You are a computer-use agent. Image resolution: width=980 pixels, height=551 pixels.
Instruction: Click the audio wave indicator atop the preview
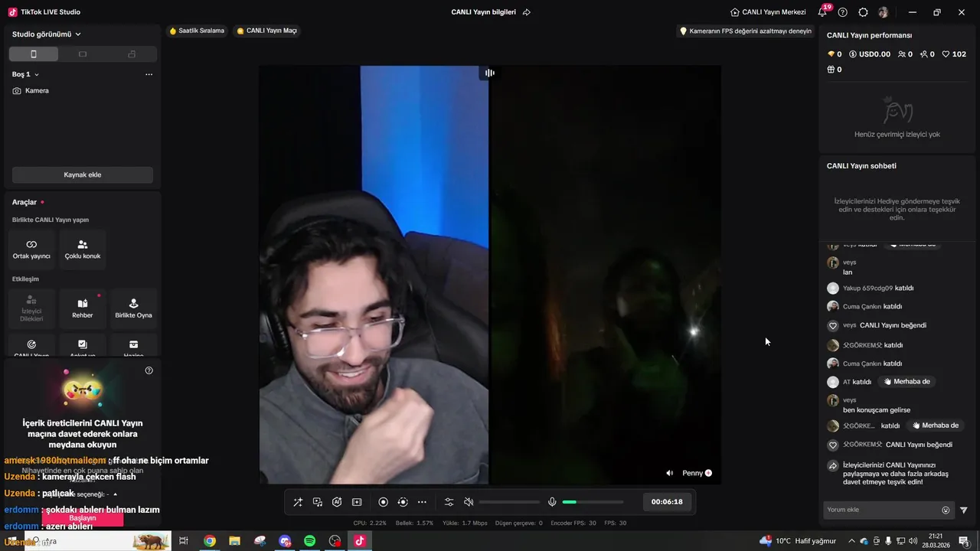coord(490,73)
